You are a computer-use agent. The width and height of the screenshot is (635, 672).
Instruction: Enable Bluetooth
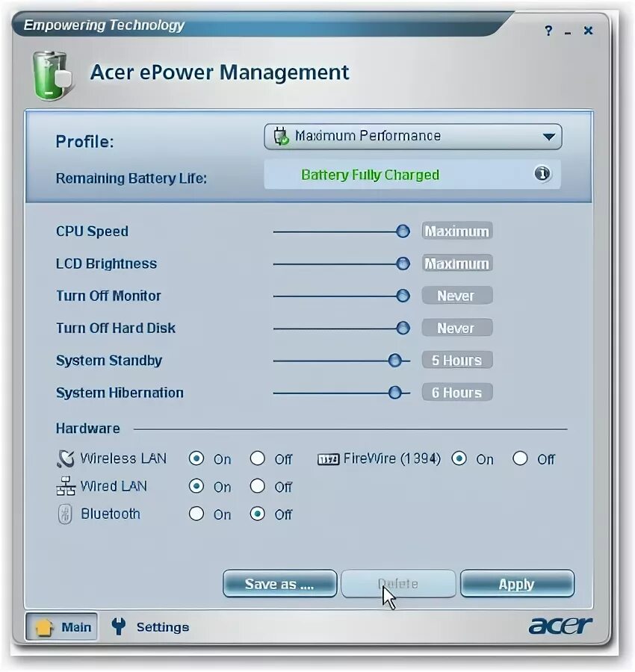click(x=196, y=514)
